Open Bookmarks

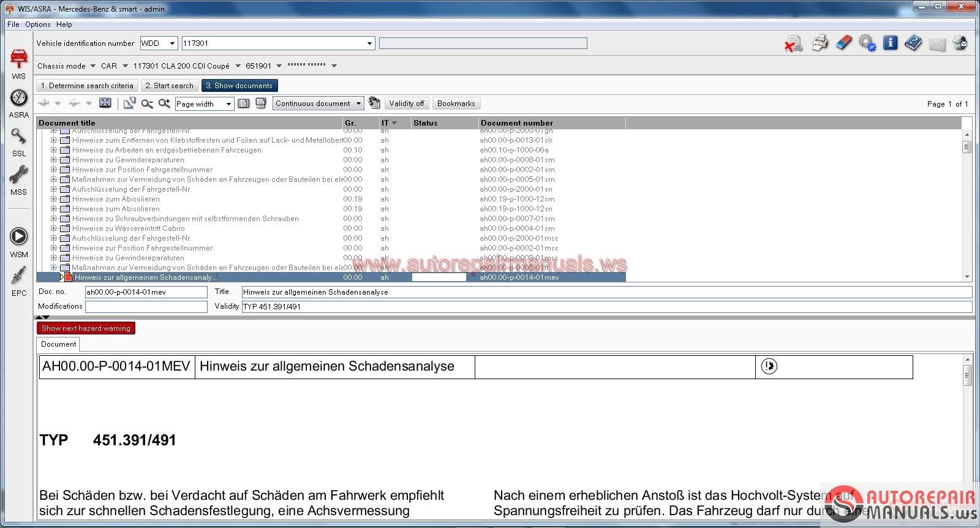pyautogui.click(x=456, y=104)
